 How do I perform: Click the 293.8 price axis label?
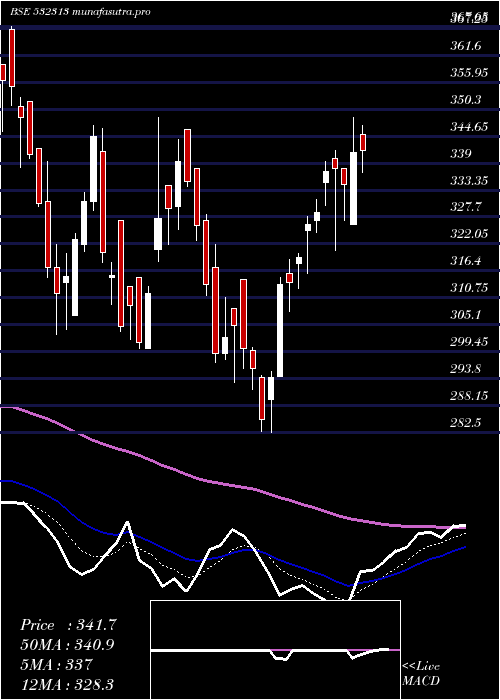(466, 369)
